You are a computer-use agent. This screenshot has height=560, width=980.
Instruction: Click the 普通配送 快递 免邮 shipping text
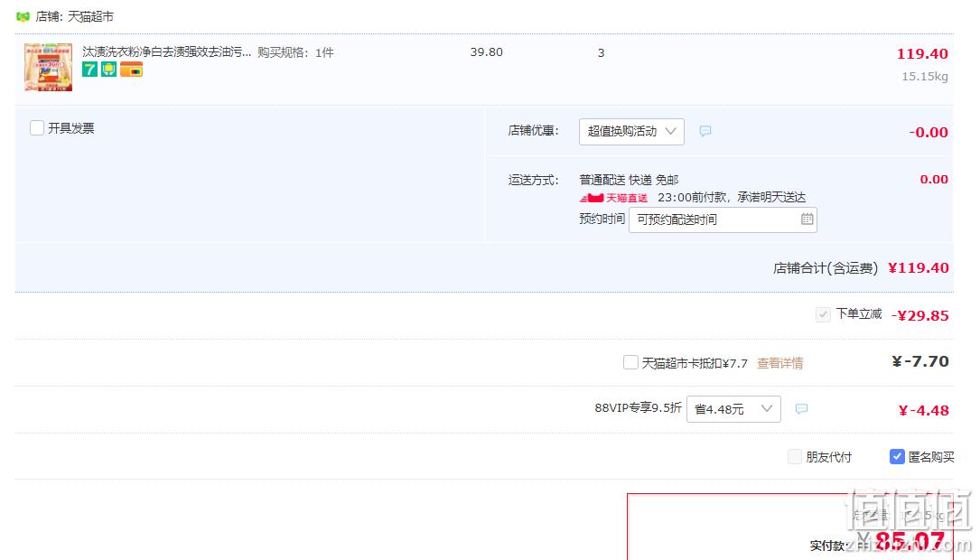coord(629,180)
